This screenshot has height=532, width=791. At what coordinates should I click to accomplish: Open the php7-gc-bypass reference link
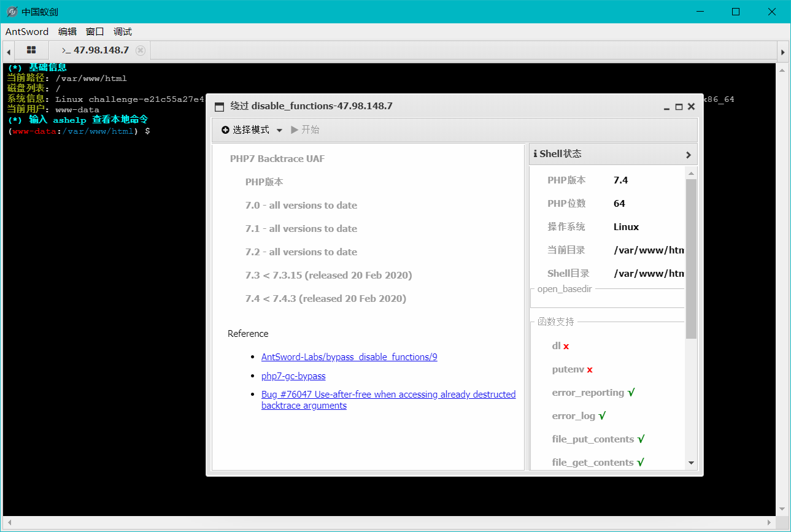point(293,376)
